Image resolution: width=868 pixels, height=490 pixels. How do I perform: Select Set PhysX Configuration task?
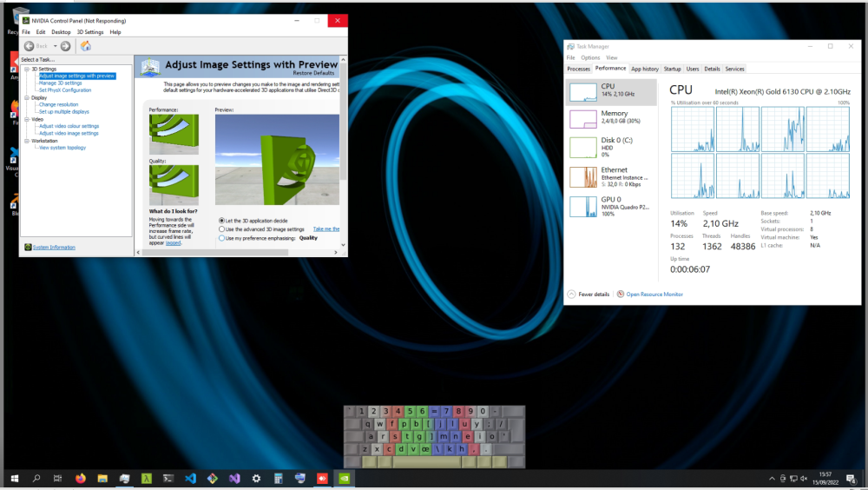point(65,90)
